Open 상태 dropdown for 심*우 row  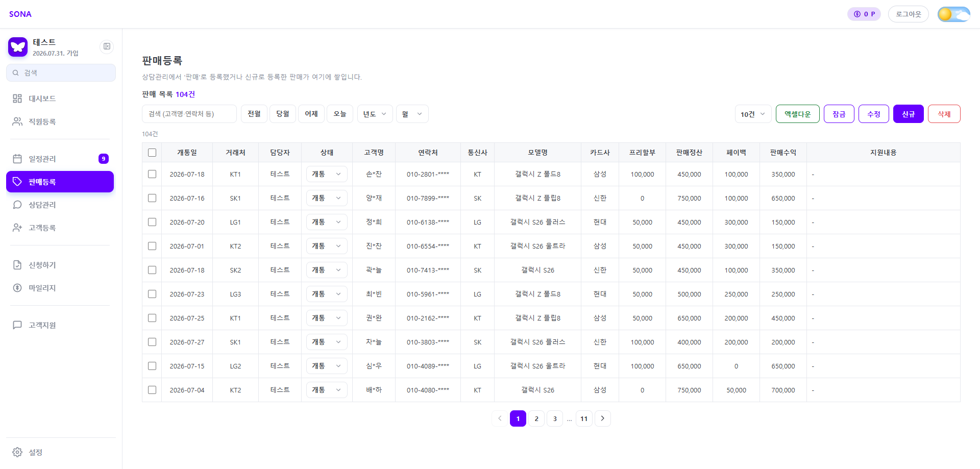pos(327,366)
